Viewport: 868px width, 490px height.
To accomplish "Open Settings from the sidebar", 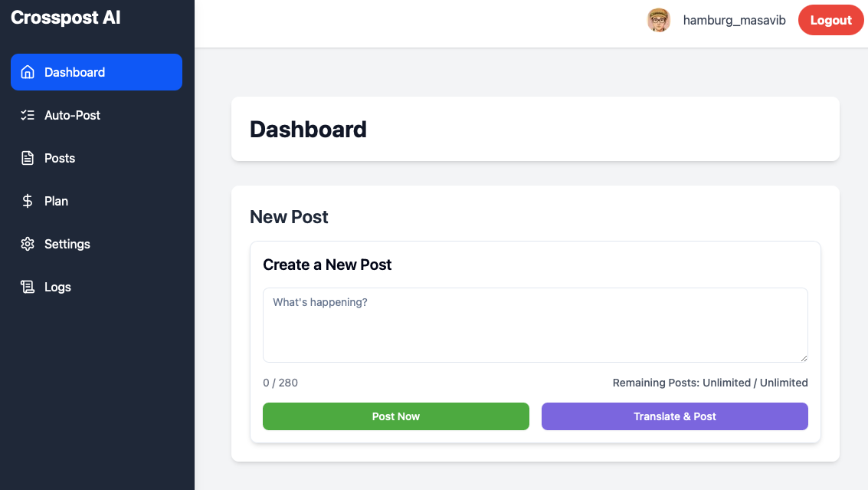I will [67, 244].
